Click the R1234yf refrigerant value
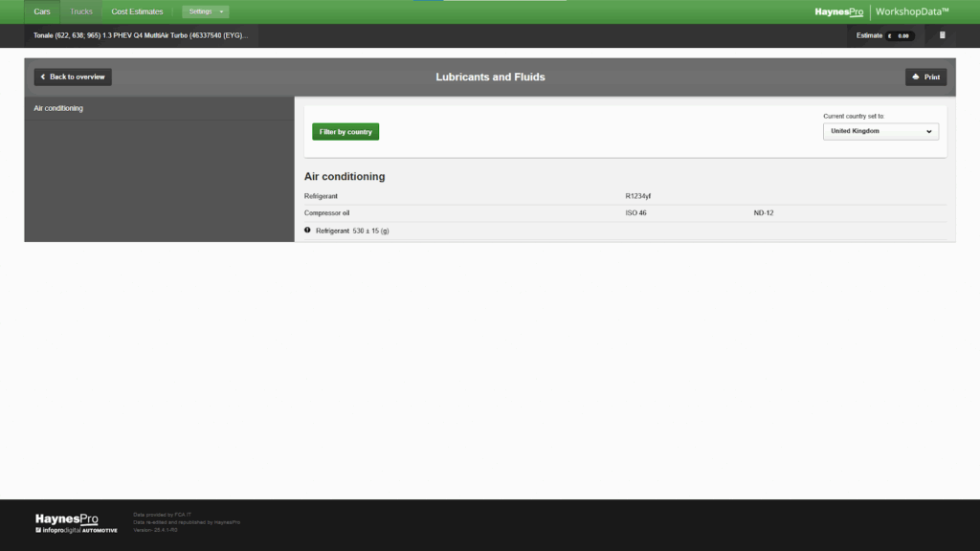The height and width of the screenshot is (551, 980). [x=638, y=196]
